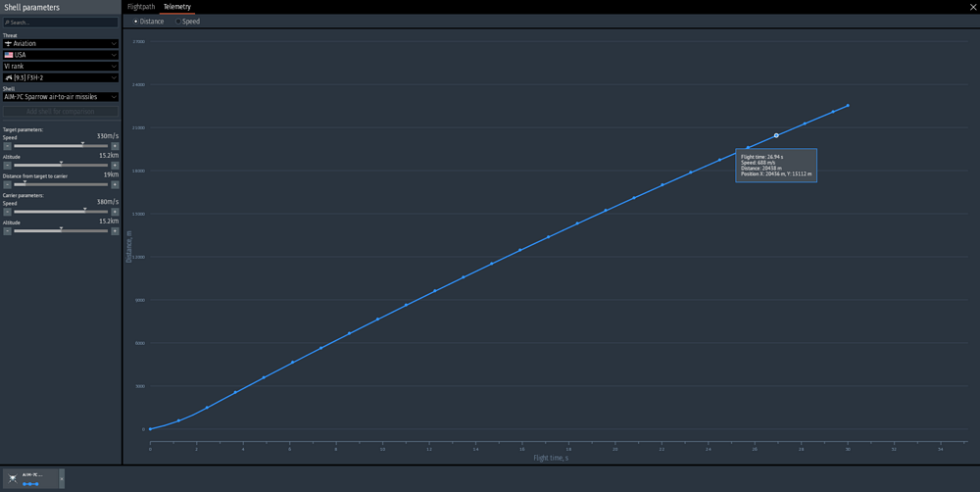980x492 pixels.
Task: Open the Aviation threat dropdown
Action: pyautogui.click(x=61, y=44)
